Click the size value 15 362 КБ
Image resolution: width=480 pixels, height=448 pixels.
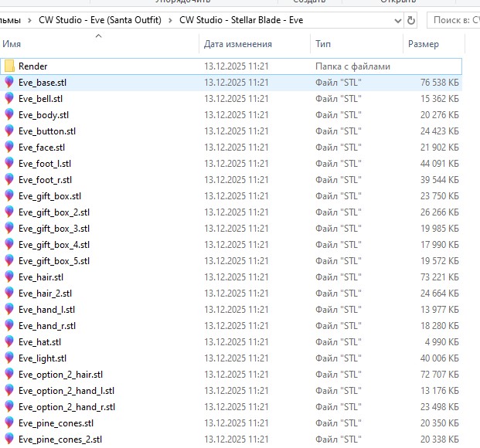coord(439,99)
